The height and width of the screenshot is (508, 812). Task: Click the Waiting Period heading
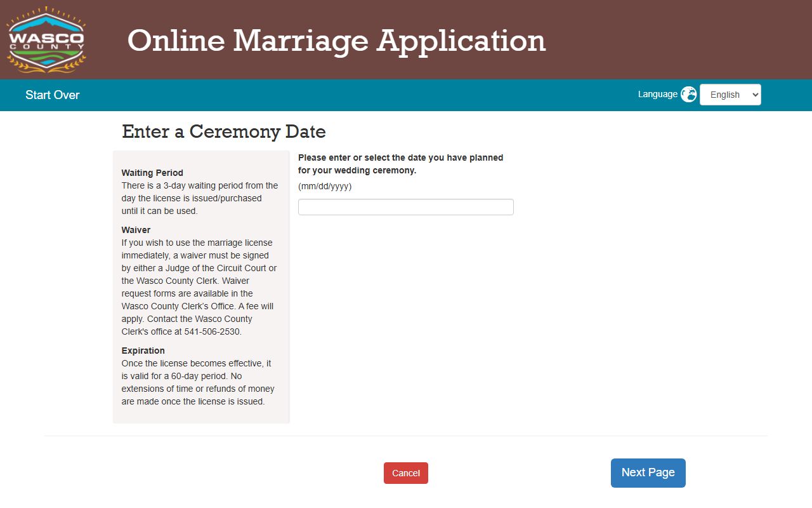tap(152, 173)
